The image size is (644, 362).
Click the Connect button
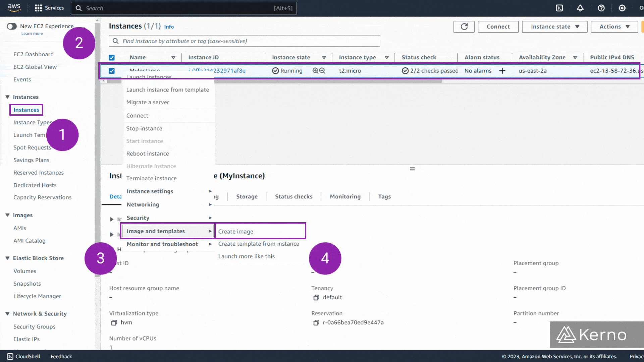point(498,27)
